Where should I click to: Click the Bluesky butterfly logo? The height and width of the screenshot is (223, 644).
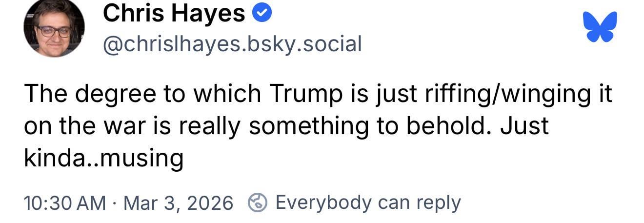coord(600,26)
